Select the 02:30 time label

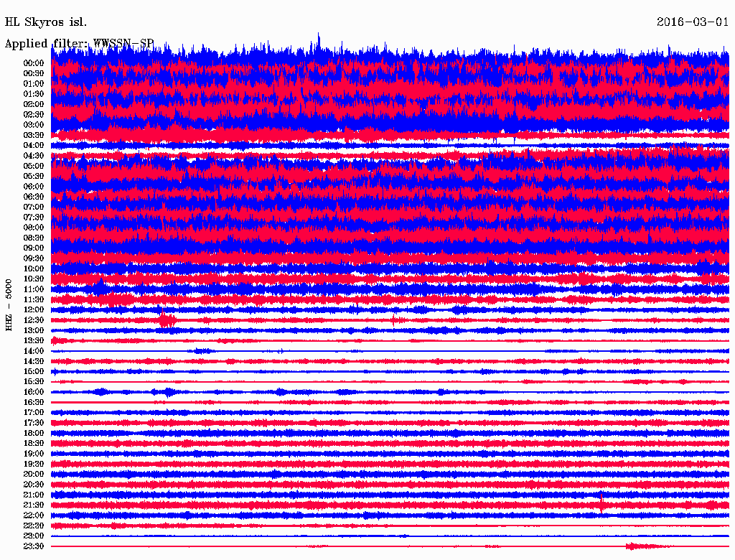(x=34, y=115)
